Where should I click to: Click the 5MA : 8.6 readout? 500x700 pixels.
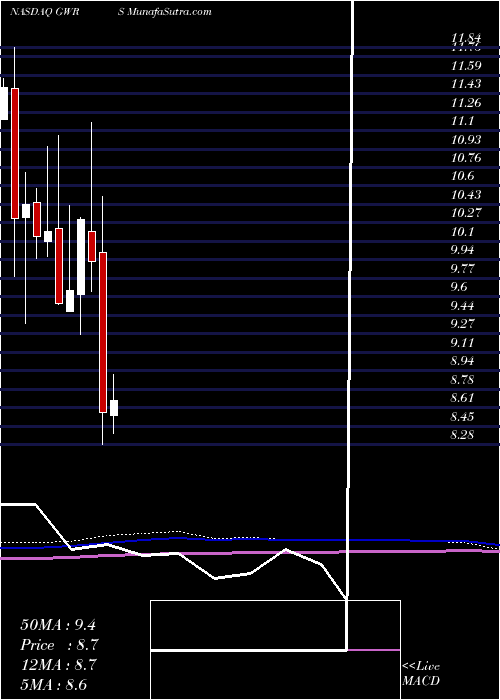coord(54,684)
